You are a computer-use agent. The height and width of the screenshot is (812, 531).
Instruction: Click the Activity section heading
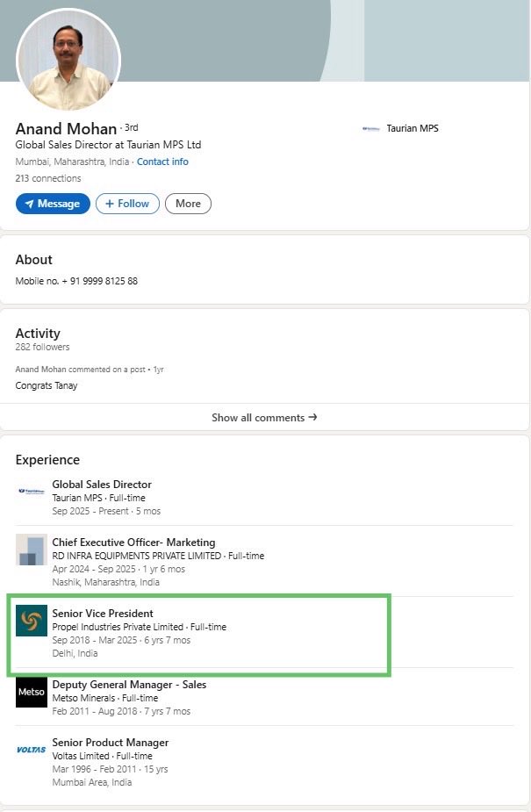[38, 333]
